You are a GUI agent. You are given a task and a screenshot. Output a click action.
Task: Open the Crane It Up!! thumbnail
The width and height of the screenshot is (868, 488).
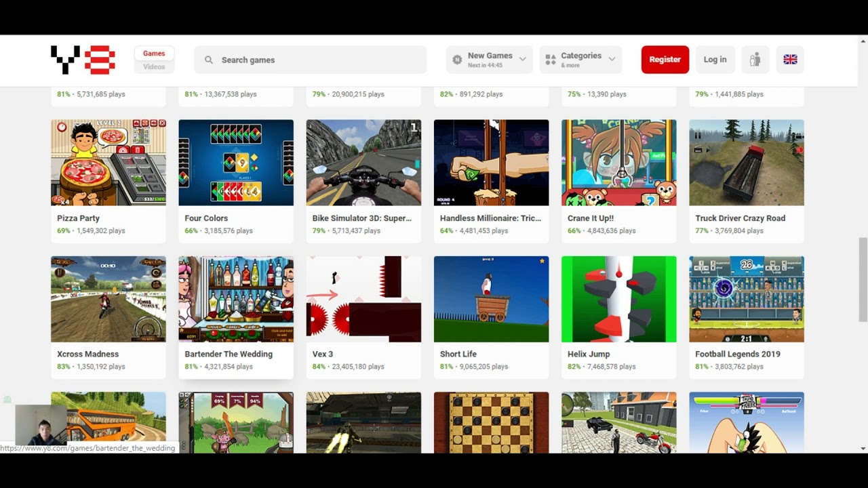(619, 163)
